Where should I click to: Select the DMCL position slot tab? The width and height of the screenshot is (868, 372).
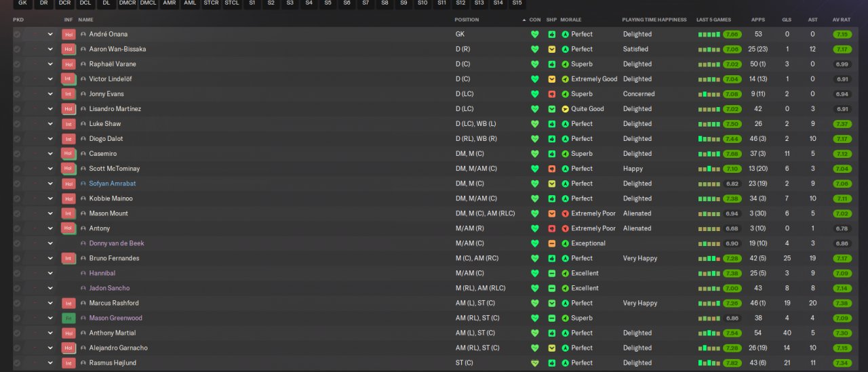[x=148, y=3]
